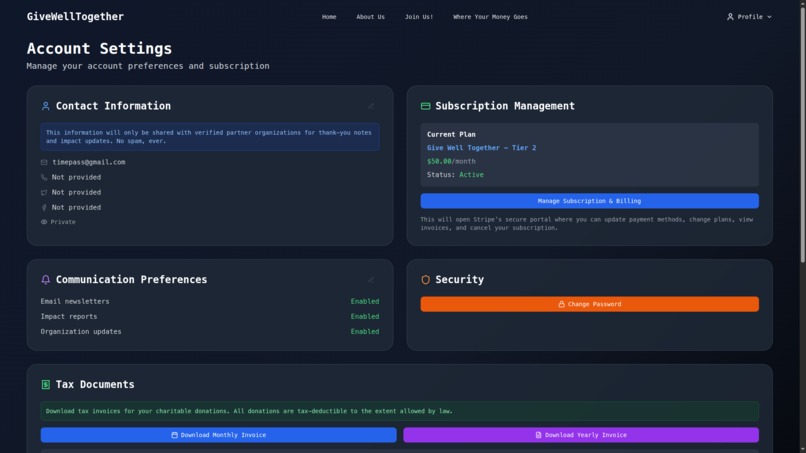Toggle Email newsletters Enabled status
This screenshot has height=453, width=806.
pos(364,301)
